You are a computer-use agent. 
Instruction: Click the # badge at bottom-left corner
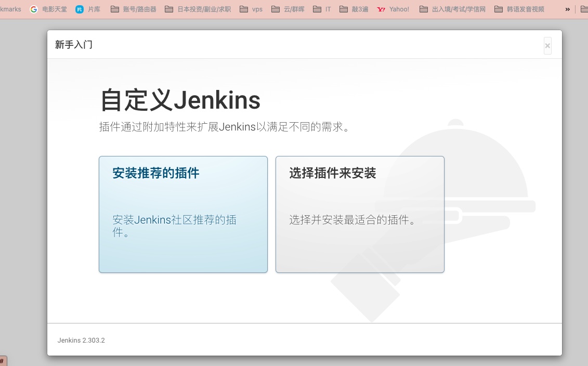pyautogui.click(x=2, y=361)
